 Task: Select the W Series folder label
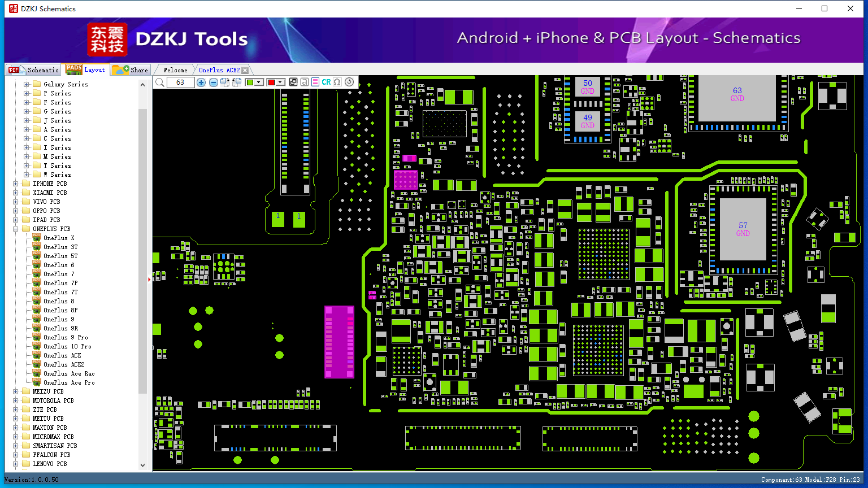(57, 175)
